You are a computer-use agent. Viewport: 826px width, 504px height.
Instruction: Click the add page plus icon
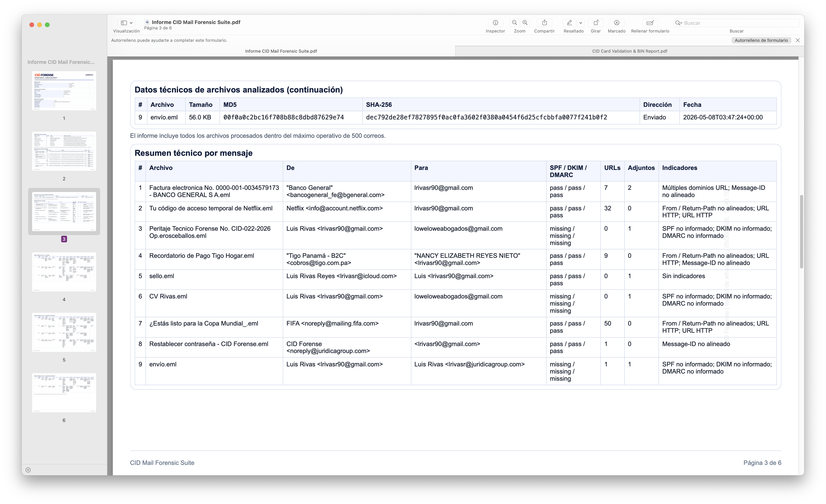[28, 470]
